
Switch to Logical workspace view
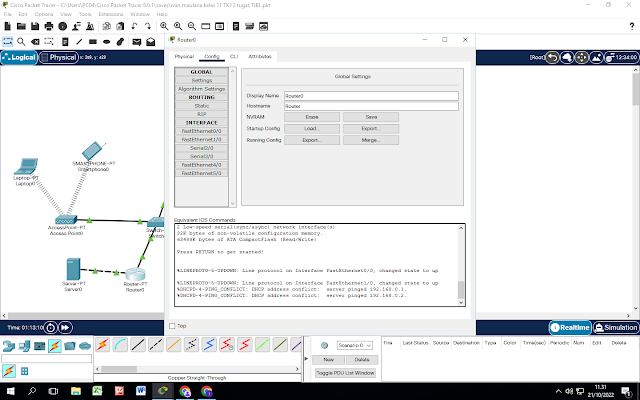(x=19, y=58)
